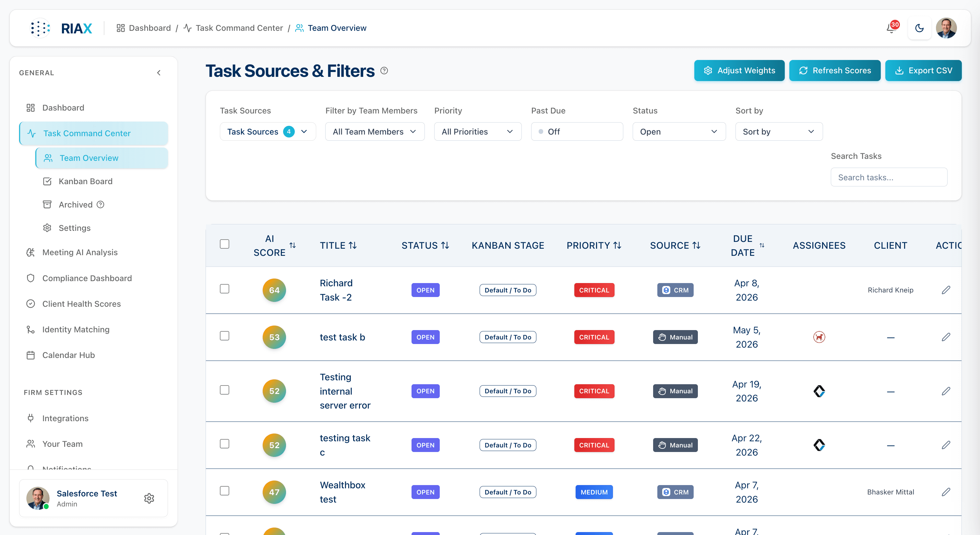Open the Task Sources dropdown

[268, 132]
